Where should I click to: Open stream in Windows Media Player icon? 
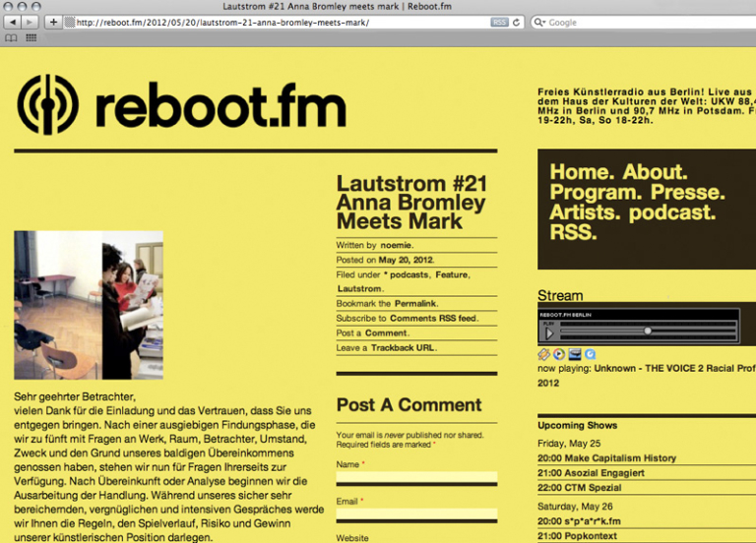[559, 354]
